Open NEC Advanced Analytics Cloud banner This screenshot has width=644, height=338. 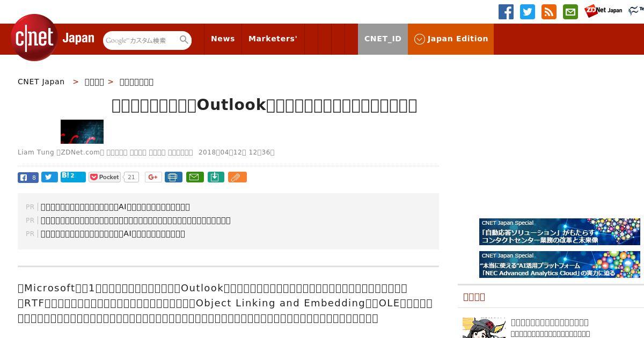point(560,264)
